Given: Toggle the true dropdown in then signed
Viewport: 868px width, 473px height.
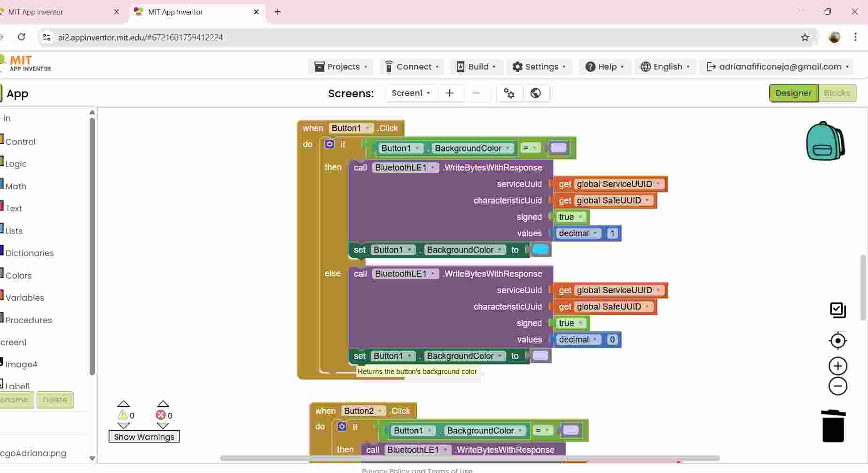Looking at the screenshot, I should tap(571, 217).
